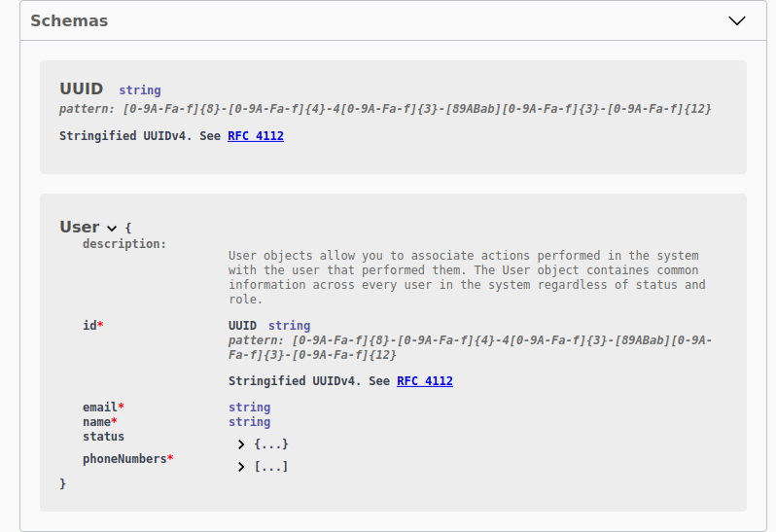Open RFC 4112 link under User id

(425, 381)
